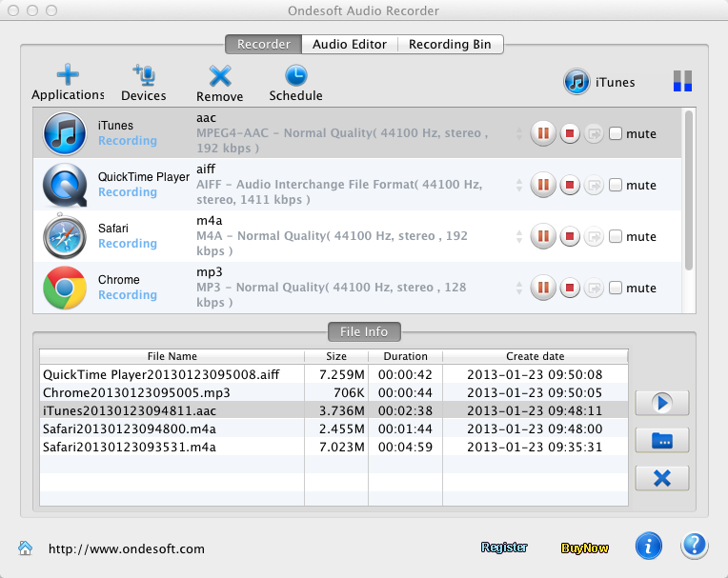Open format stepper for iTunes row

[x=519, y=133]
